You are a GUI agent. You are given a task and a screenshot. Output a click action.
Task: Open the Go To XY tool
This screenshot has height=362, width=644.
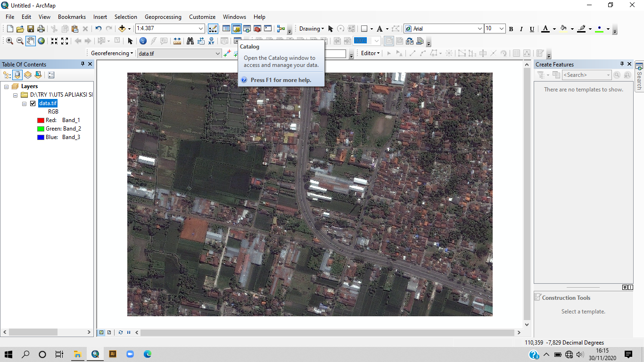click(x=211, y=41)
